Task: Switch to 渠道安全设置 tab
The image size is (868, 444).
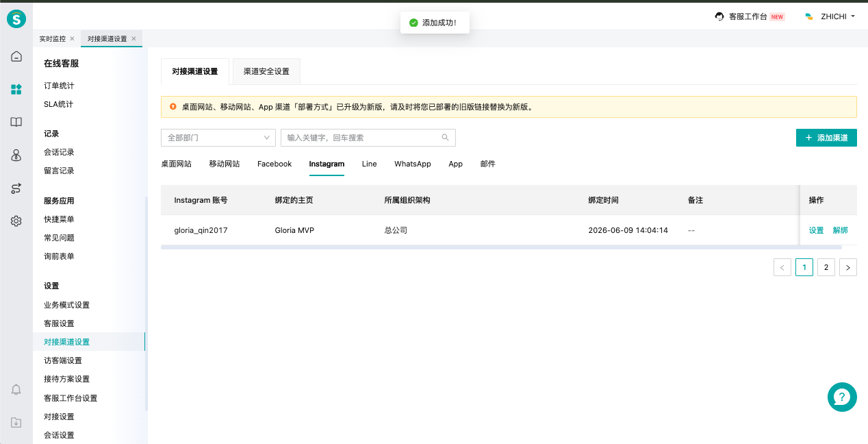Action: coord(266,71)
